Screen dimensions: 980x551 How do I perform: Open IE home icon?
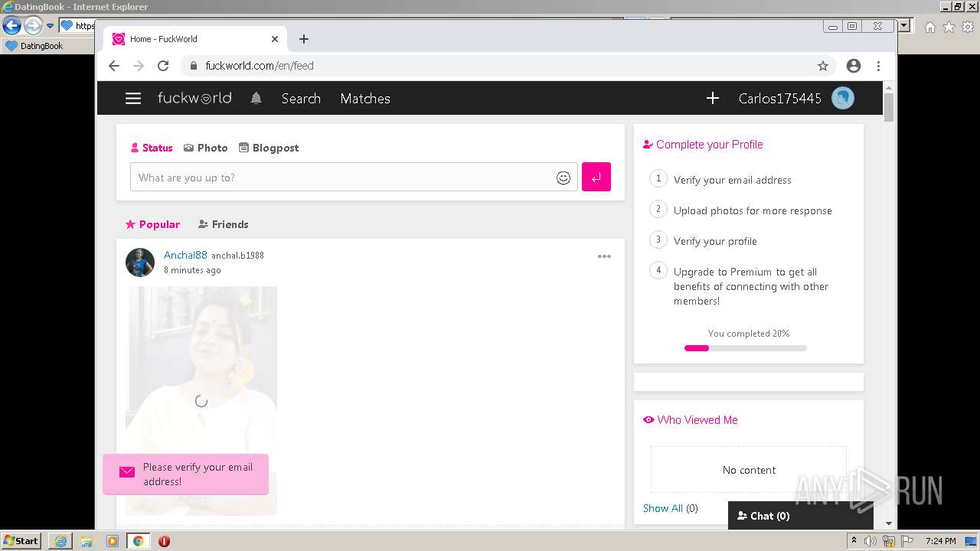(x=929, y=27)
